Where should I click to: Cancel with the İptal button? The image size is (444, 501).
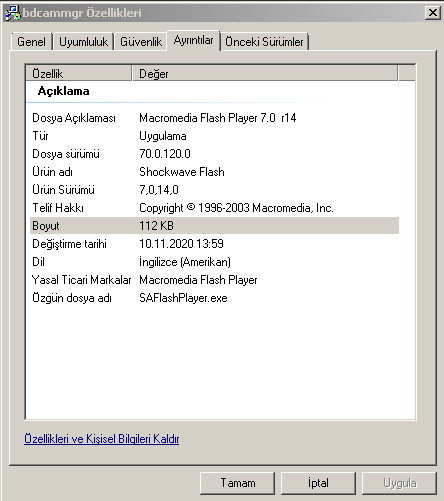(x=318, y=483)
